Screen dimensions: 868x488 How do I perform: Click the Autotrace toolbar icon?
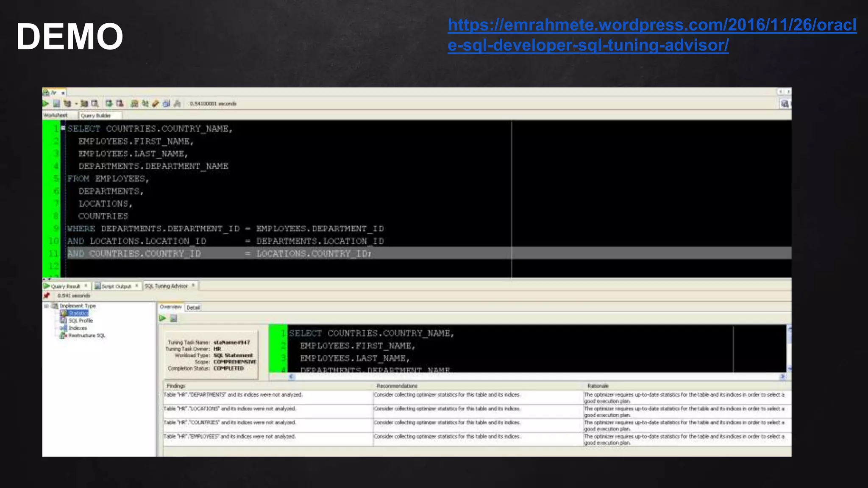point(84,103)
